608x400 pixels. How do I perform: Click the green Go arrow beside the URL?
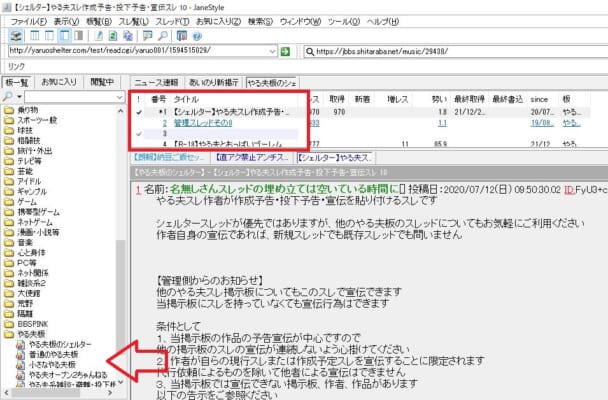[x=285, y=49]
